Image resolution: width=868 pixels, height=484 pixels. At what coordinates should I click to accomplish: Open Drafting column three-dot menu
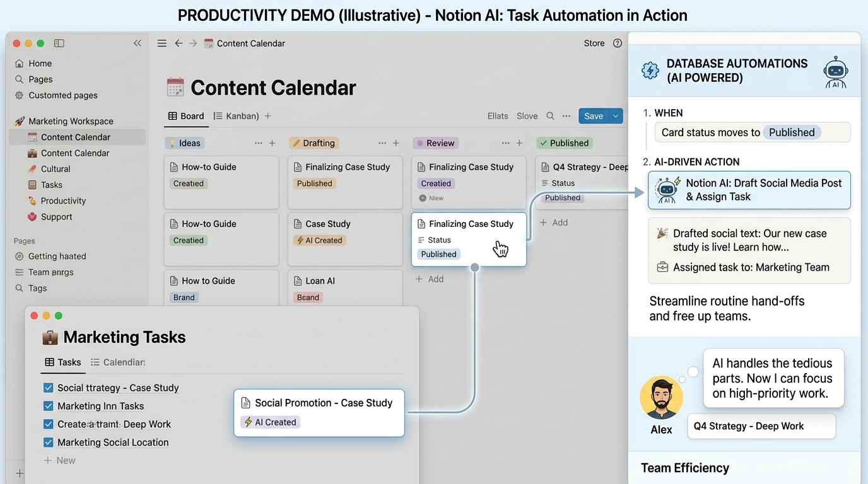click(x=382, y=143)
